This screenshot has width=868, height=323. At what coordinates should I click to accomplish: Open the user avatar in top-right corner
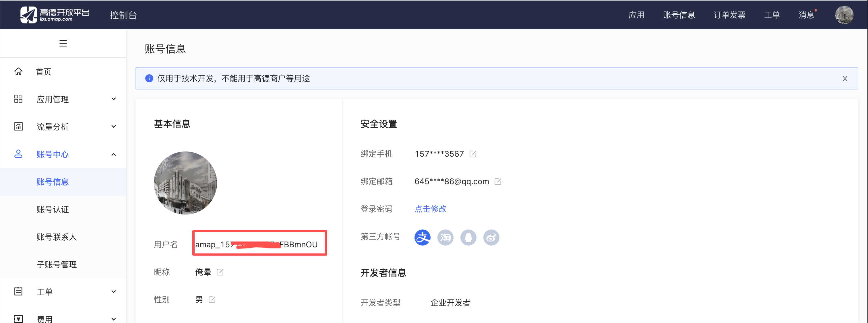(844, 15)
